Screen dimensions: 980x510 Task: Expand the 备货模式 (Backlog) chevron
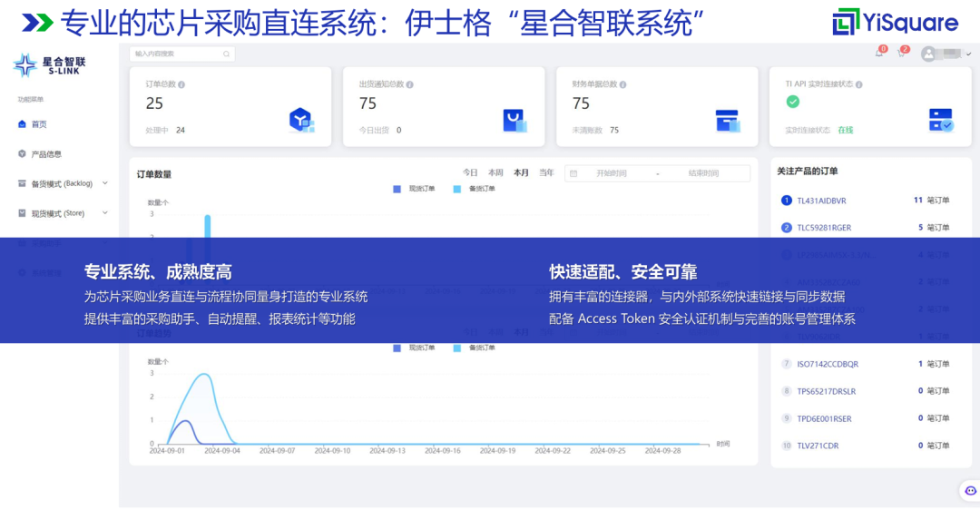coord(105,183)
